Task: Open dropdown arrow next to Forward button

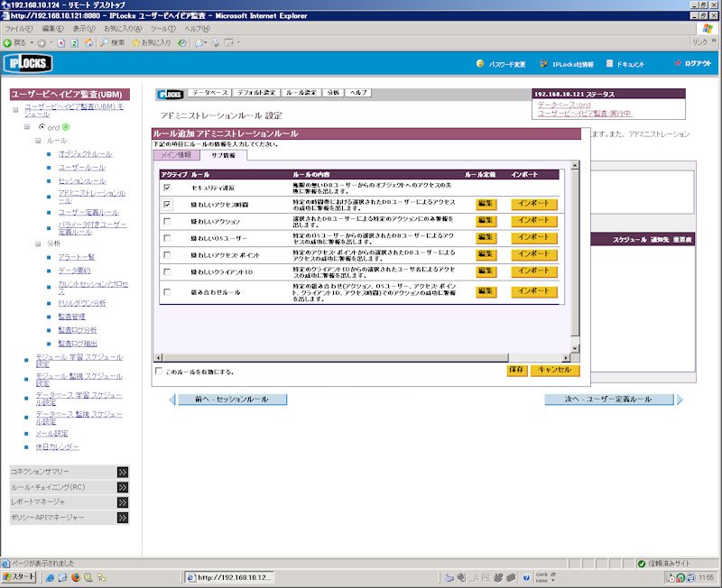Action: point(51,42)
